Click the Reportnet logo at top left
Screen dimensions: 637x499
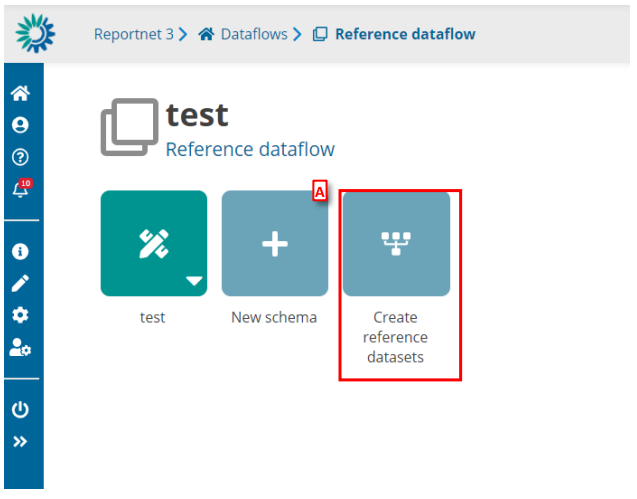click(x=36, y=33)
